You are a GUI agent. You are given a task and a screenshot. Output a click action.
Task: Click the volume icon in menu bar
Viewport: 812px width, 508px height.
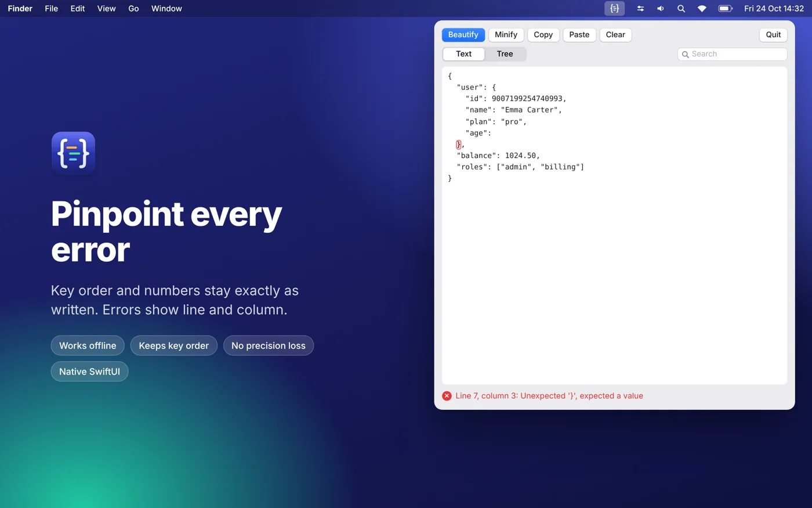[x=661, y=9]
